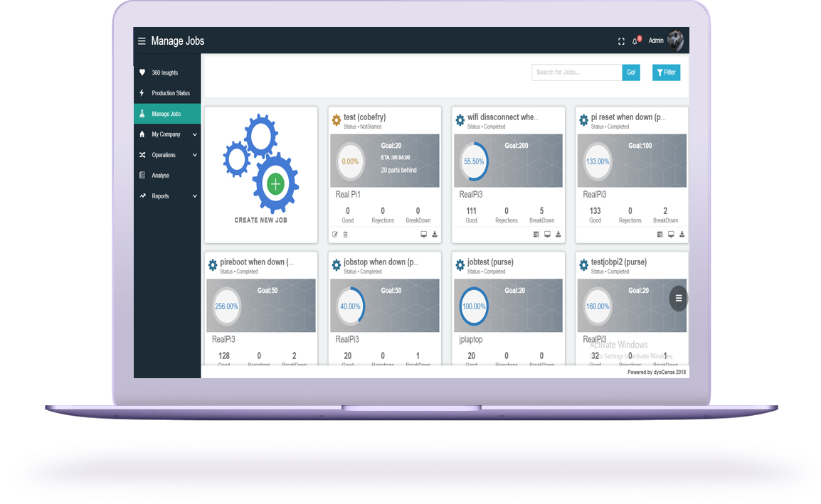Open the testjobpi2 (purse) job title
821x504 pixels.
pos(619,262)
